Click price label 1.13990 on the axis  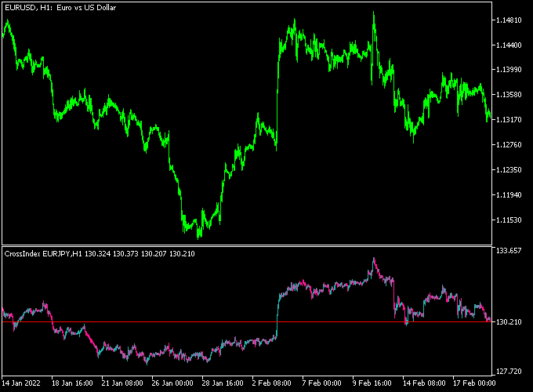(x=509, y=69)
